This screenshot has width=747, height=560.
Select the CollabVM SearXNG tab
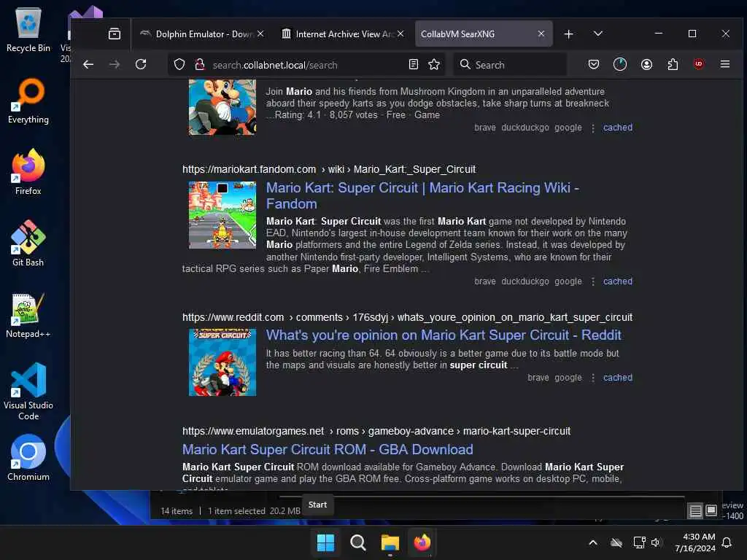pyautogui.click(x=484, y=34)
